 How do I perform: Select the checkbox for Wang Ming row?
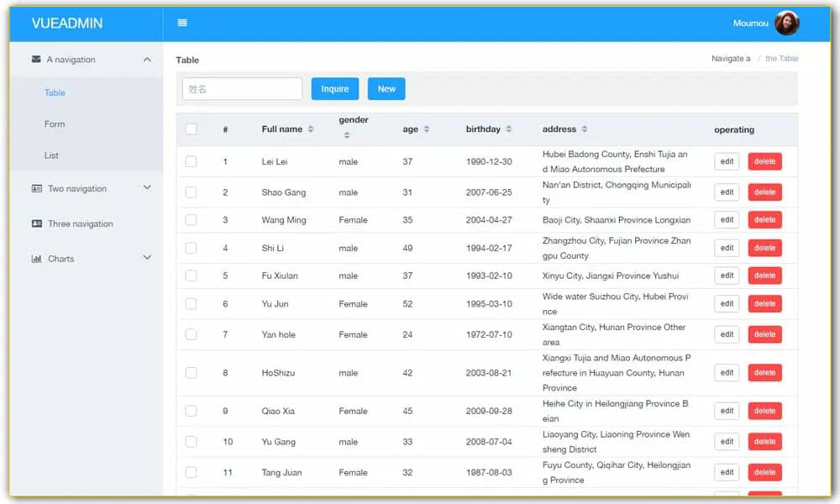click(191, 220)
